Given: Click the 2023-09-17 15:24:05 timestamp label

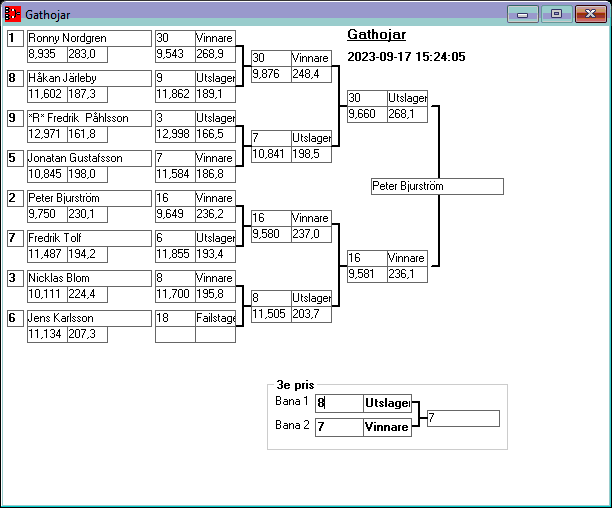Looking at the screenshot, I should pyautogui.click(x=406, y=57).
